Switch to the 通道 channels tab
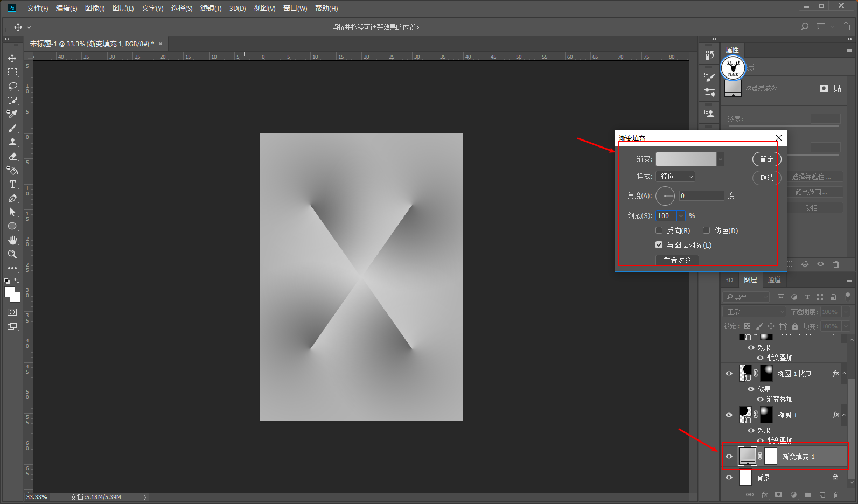Screen dimensions: 858x504 tap(774, 279)
